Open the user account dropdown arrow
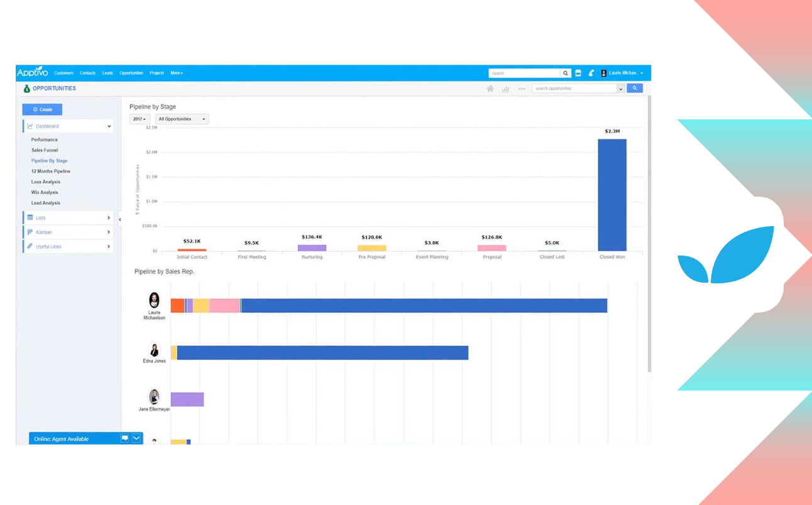 pyautogui.click(x=642, y=73)
